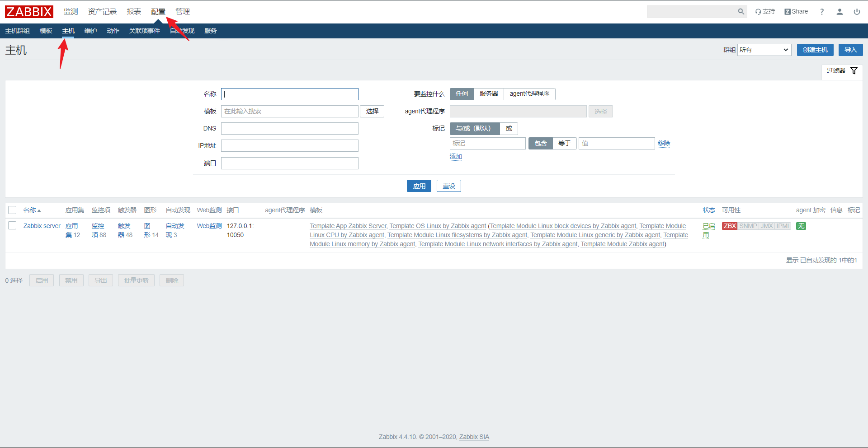This screenshot has width=868, height=448.
Task: Go to 主机群组 submenu
Action: point(18,31)
